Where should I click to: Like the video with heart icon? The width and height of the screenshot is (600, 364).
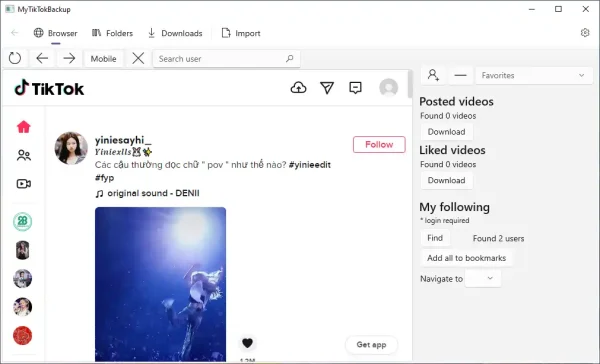248,343
